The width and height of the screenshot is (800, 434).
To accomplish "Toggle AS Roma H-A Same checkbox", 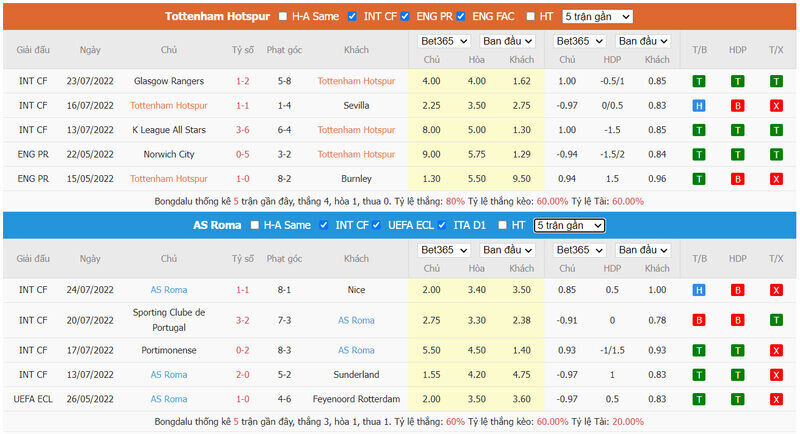I will [x=255, y=225].
